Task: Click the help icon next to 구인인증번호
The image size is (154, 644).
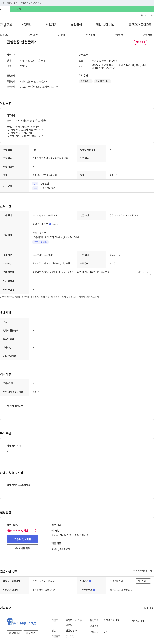Action: click(x=94, y=590)
